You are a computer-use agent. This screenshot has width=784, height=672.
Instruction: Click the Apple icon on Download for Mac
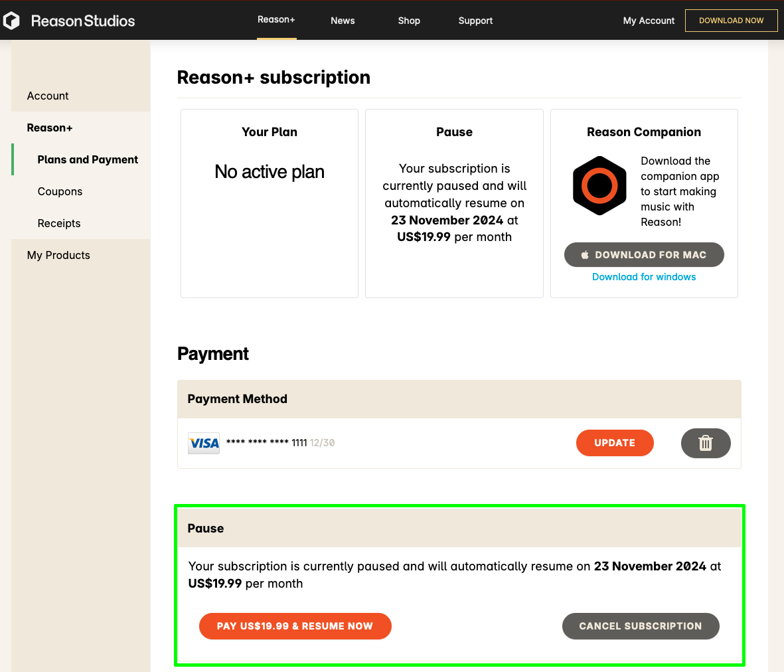pyautogui.click(x=584, y=255)
